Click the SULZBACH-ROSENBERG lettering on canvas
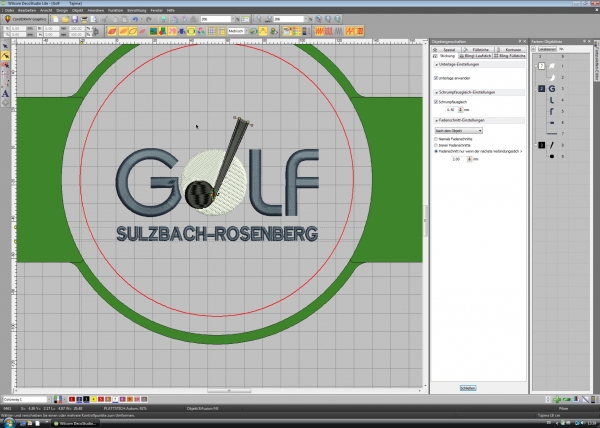Viewport: 600px width, 428px height. pyautogui.click(x=217, y=234)
